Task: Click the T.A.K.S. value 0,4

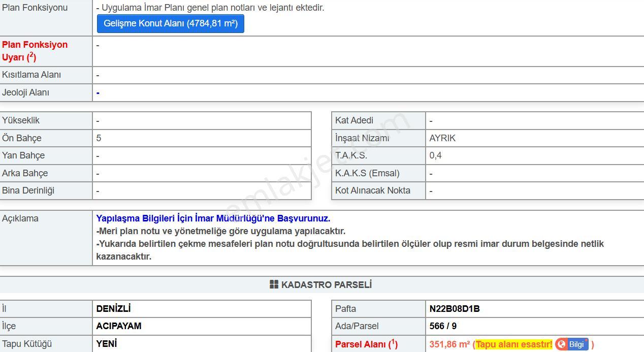Action: point(435,155)
